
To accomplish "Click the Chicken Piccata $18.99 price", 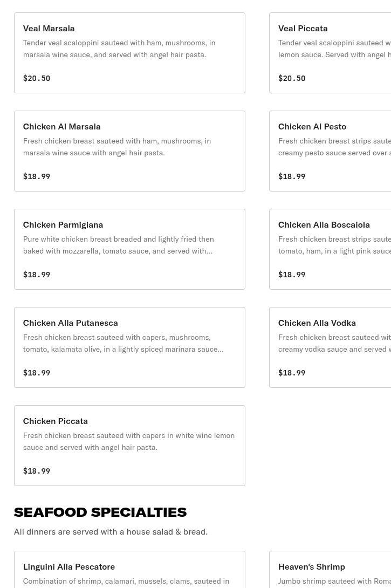I will [x=37, y=471].
